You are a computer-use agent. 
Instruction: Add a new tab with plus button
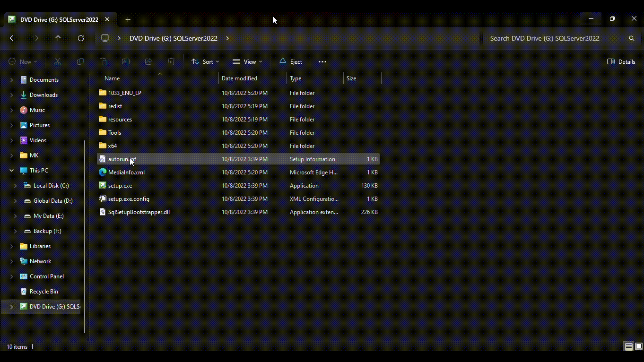(128, 19)
